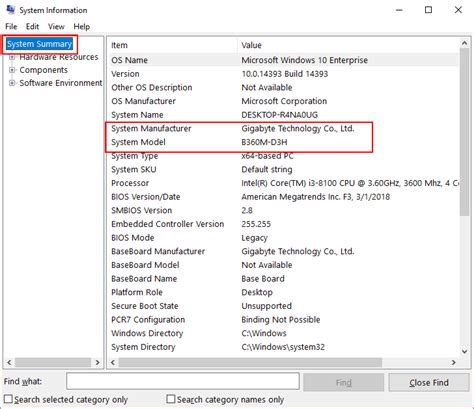
Task: Click the details pane vertical scrollbar thumb
Action: [464, 132]
